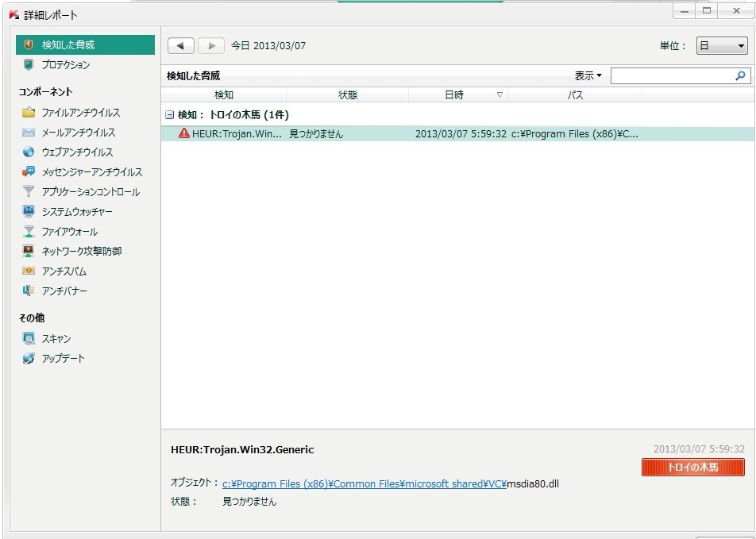Open the ウェブアンチウイルス globe icon
The width and height of the screenshot is (756, 539).
click(29, 152)
